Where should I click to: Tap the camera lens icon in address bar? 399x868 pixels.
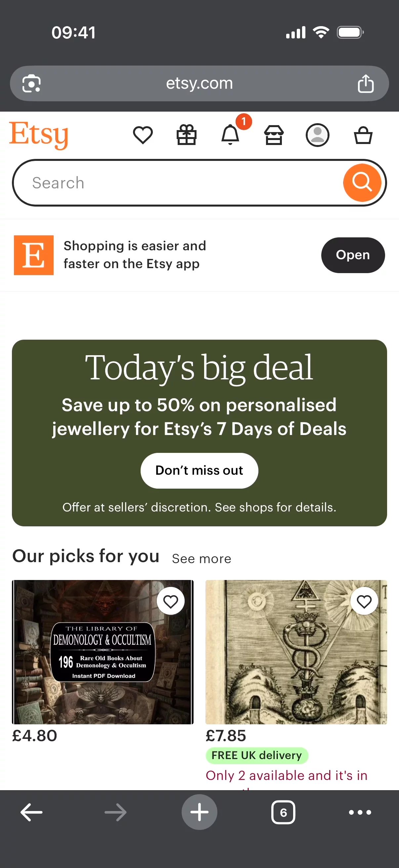[x=31, y=83]
